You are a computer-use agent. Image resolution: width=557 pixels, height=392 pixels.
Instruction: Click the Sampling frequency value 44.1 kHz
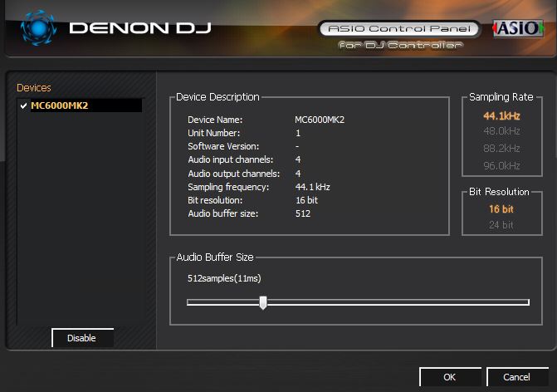pyautogui.click(x=313, y=187)
